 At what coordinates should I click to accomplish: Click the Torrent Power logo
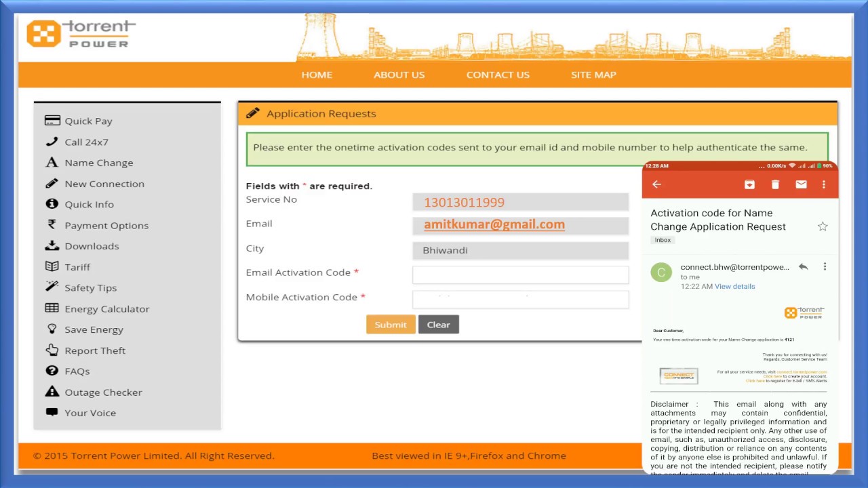(81, 33)
